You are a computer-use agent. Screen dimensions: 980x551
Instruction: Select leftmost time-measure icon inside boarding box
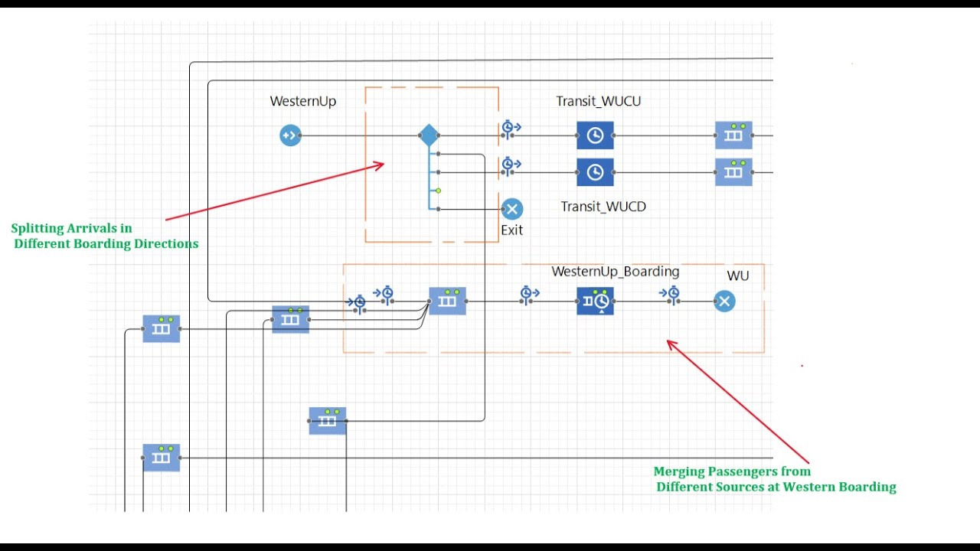pos(357,303)
